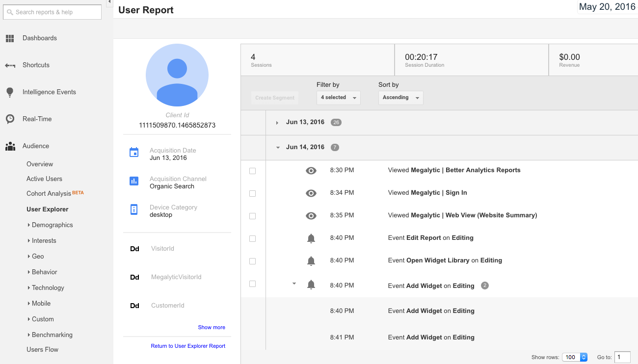This screenshot has width=638, height=364.
Task: Click the Real-Time clock icon
Action: tap(10, 119)
